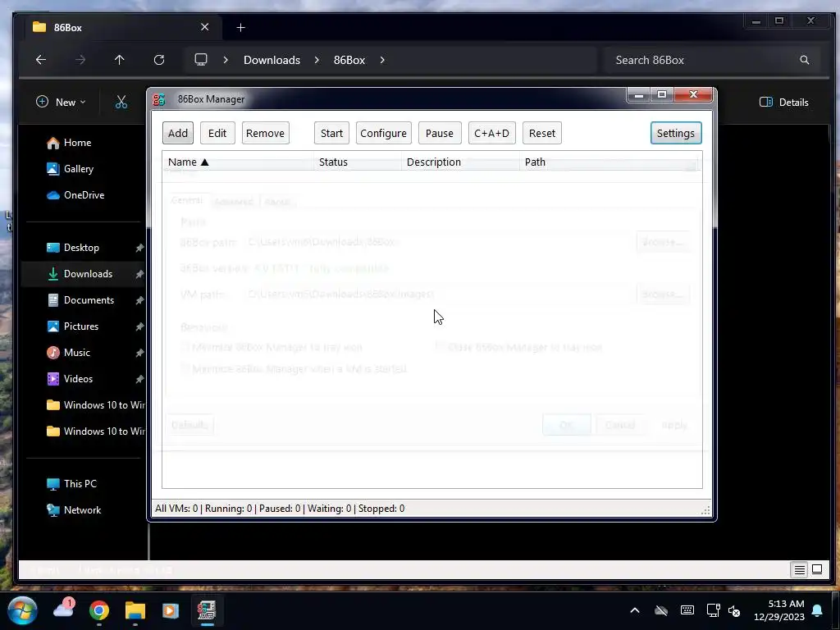Open the New dropdown in Explorer

tap(61, 102)
